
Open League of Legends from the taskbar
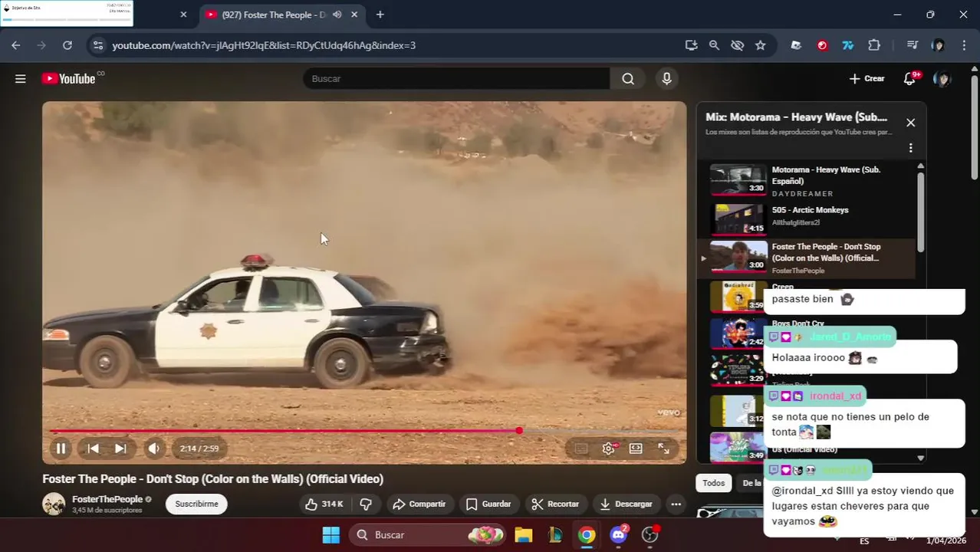point(555,535)
